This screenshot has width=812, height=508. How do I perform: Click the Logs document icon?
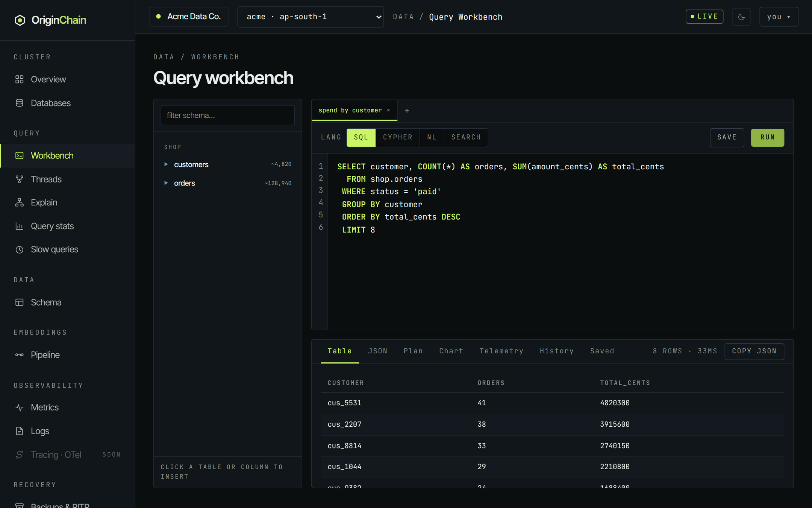[x=20, y=431]
